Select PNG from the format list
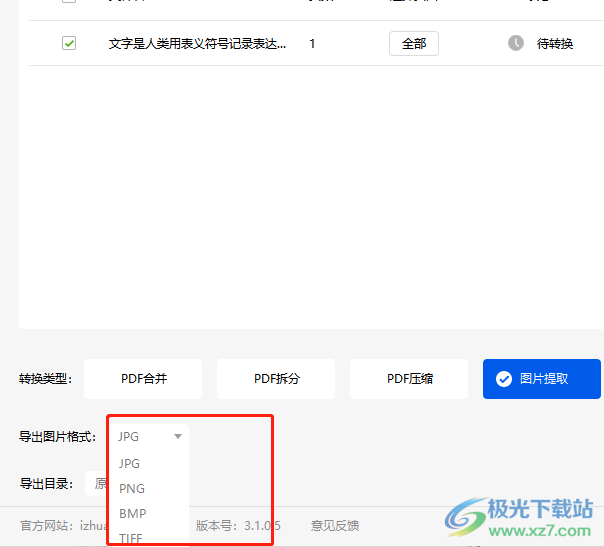The width and height of the screenshot is (604, 547). (132, 489)
